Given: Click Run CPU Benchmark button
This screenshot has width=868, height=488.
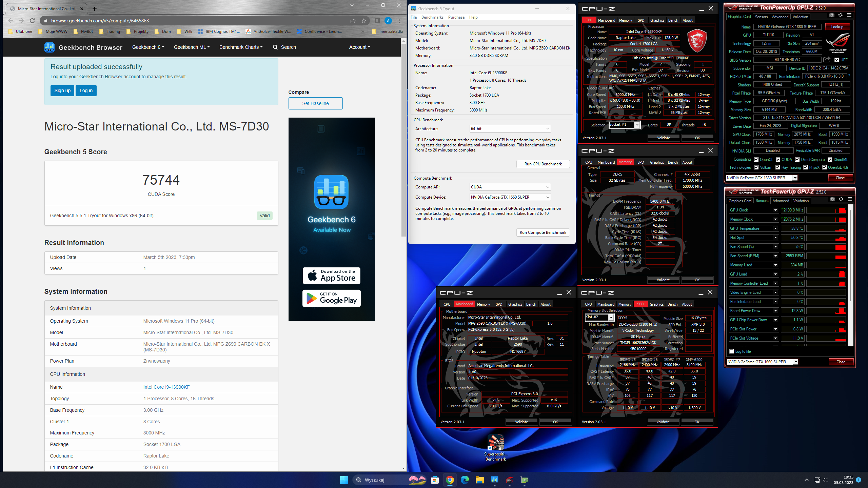Looking at the screenshot, I should point(543,164).
